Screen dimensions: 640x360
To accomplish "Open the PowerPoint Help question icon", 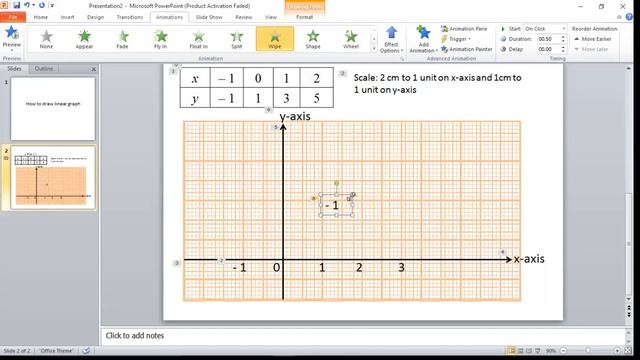I will [629, 17].
